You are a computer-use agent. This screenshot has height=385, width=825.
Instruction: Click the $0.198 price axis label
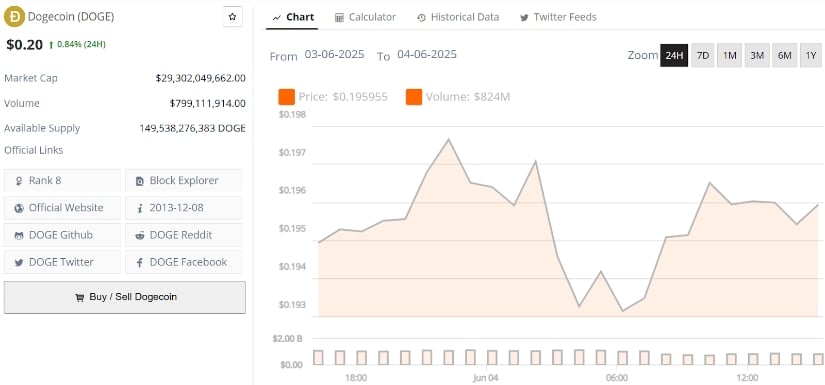[x=292, y=115]
